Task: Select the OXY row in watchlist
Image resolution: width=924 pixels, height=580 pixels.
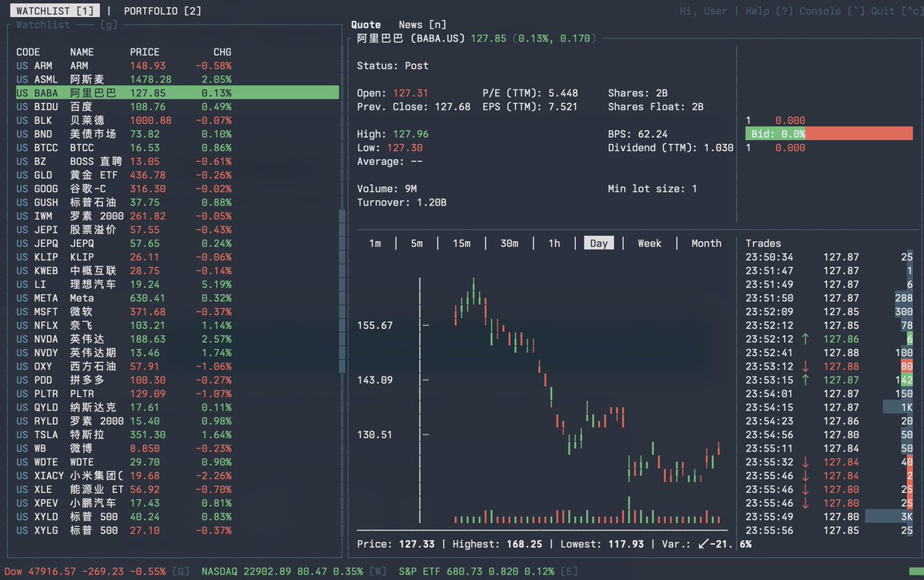Action: 177,367
